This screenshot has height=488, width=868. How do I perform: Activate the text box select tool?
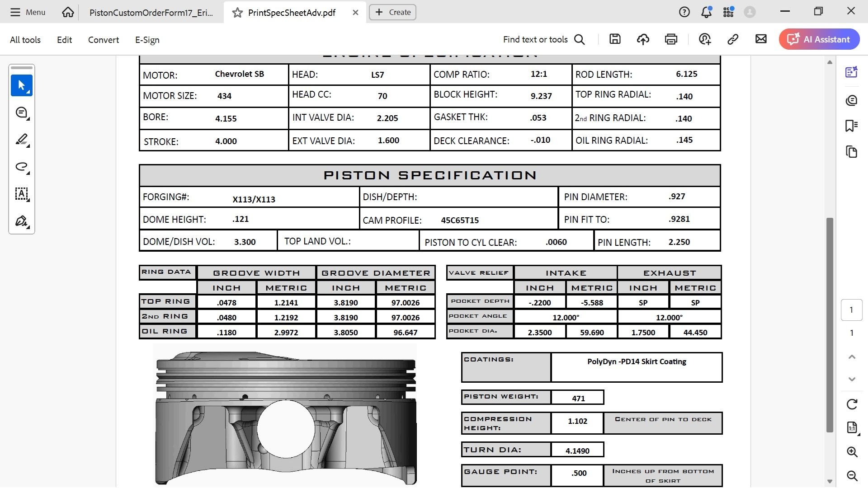pyautogui.click(x=21, y=194)
